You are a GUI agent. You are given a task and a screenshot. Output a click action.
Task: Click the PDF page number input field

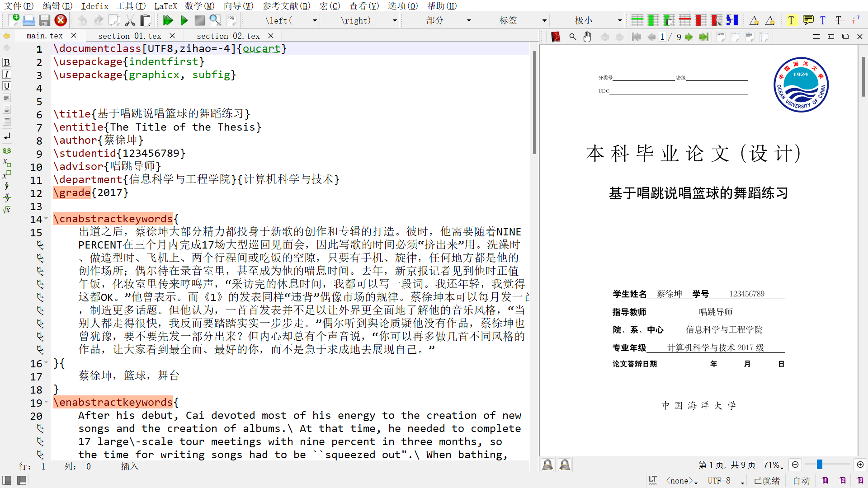(x=662, y=37)
